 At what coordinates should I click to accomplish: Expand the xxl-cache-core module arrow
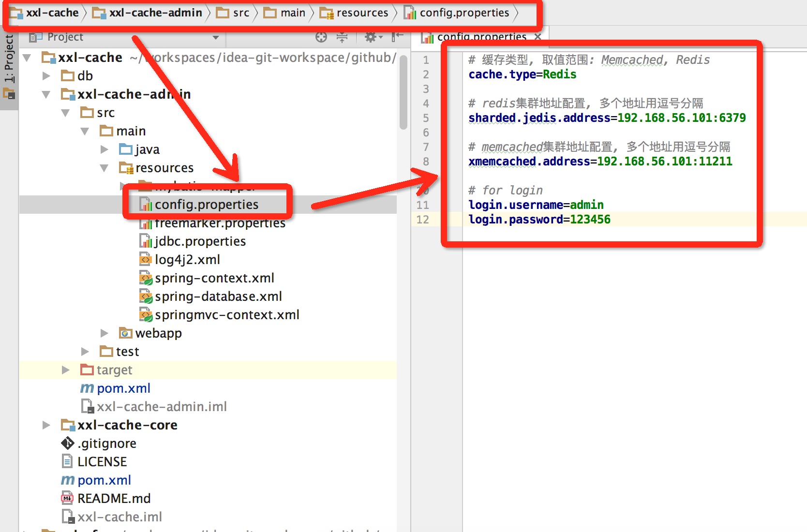(x=46, y=425)
